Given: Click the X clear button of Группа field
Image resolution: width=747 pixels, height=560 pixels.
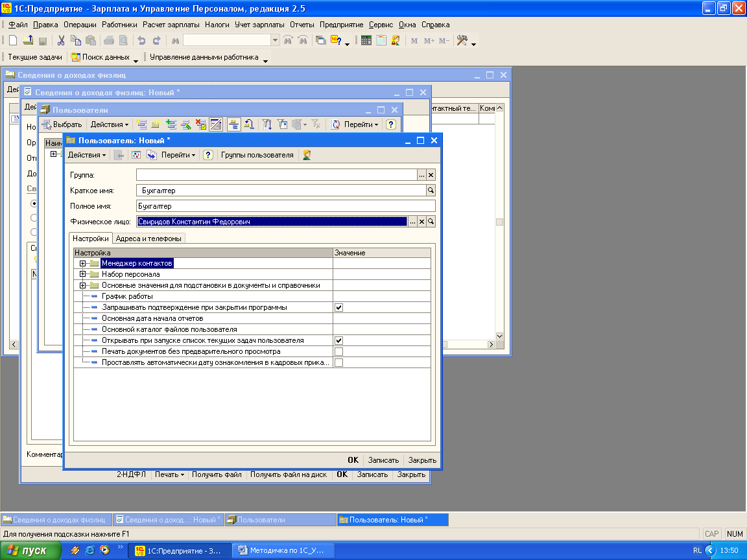Looking at the screenshot, I should [431, 175].
